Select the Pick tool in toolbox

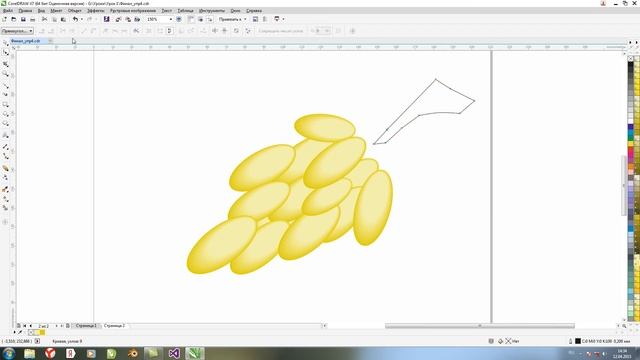[x=5, y=42]
